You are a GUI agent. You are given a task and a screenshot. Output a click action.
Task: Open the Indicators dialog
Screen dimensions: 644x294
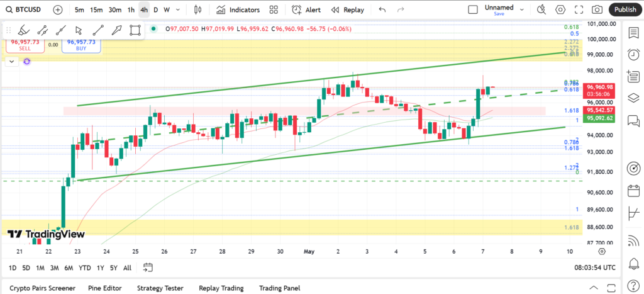(x=238, y=9)
